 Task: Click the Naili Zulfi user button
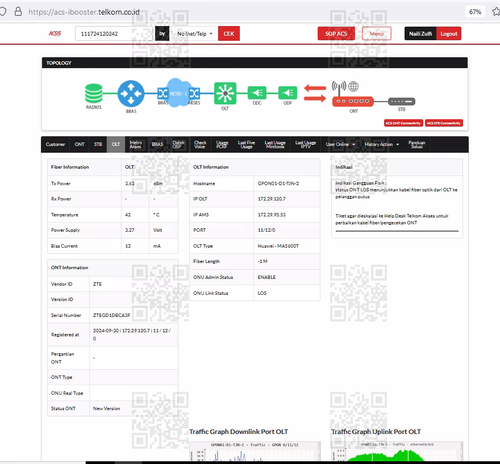tap(420, 34)
